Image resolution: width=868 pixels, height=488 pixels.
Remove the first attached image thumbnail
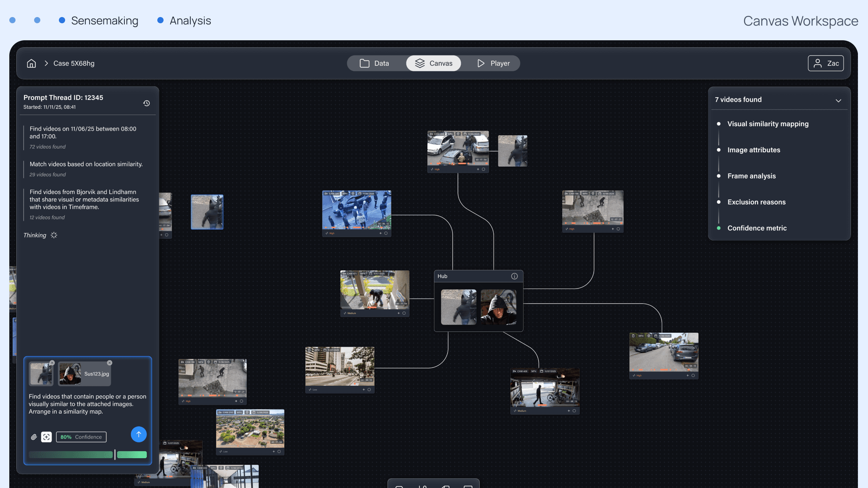coord(52,363)
